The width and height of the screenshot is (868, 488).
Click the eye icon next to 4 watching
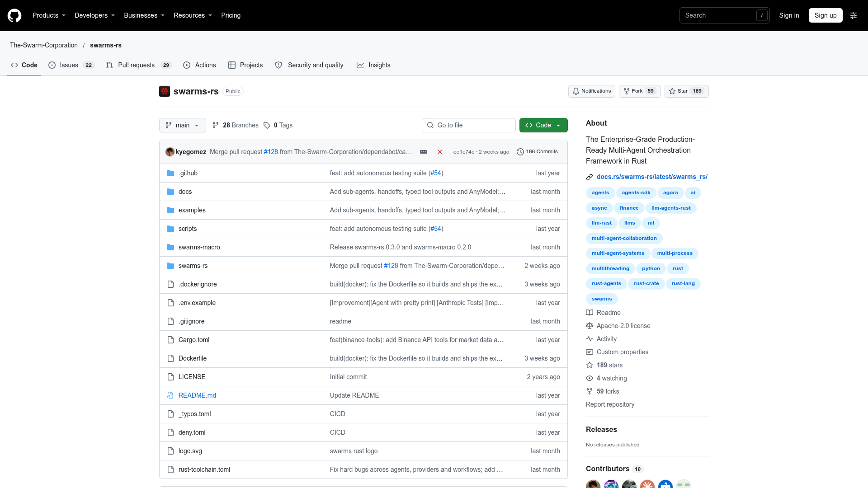click(590, 378)
